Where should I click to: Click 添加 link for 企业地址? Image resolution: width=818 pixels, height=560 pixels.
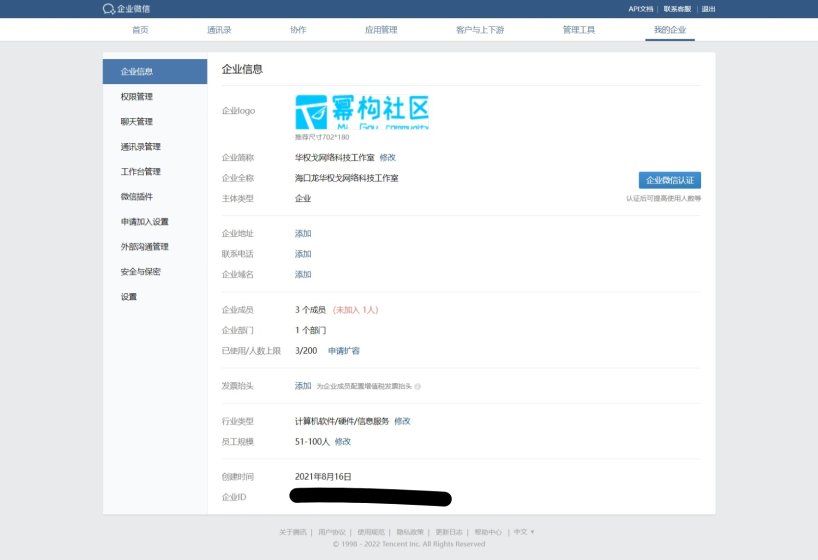click(303, 234)
